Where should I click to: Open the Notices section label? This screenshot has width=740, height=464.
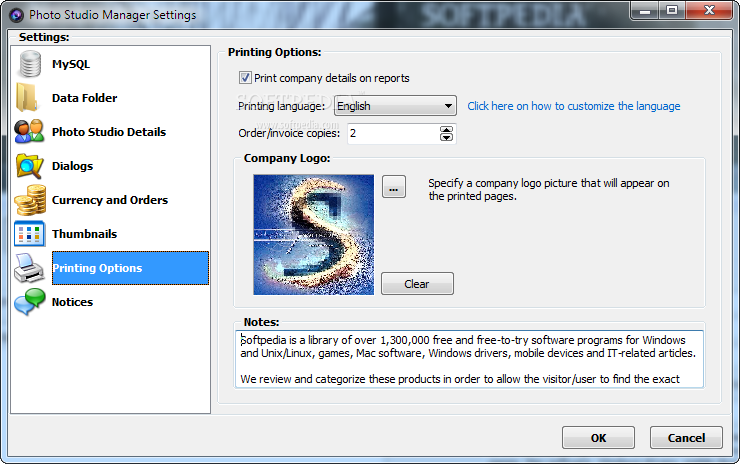click(72, 302)
